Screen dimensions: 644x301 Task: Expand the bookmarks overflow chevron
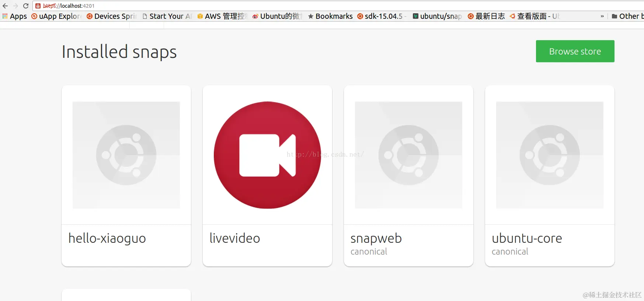[x=602, y=16]
